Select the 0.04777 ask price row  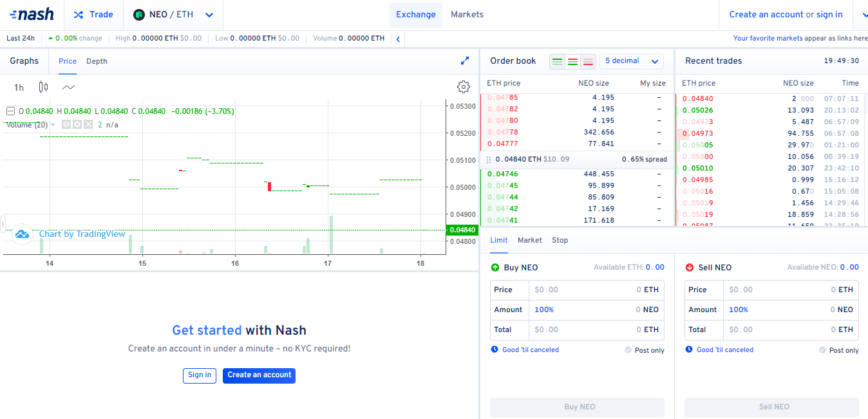pyautogui.click(x=577, y=144)
